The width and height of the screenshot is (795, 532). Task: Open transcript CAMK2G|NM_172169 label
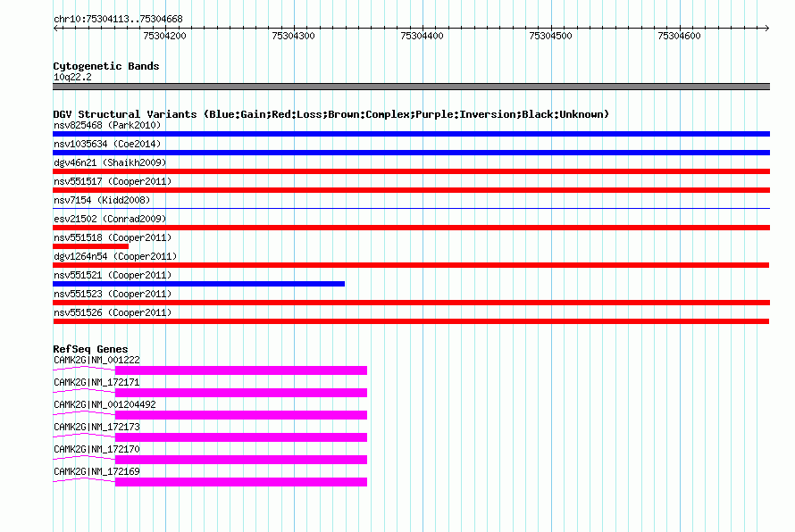pos(96,471)
